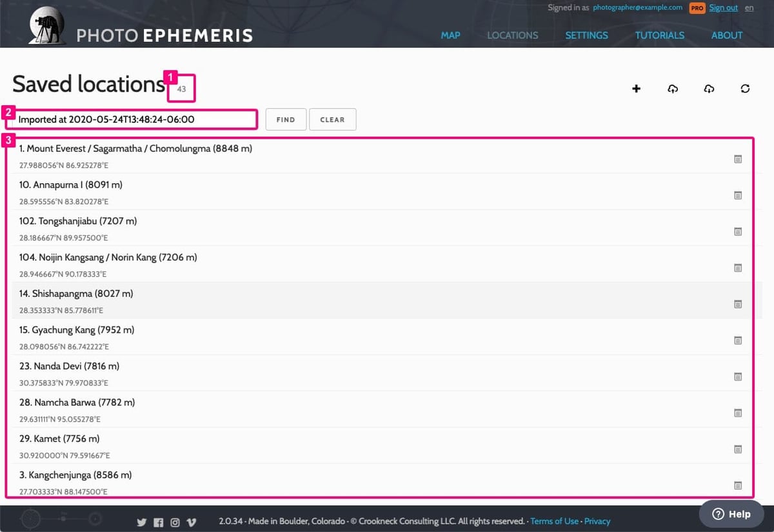Click the cloud download icon

(x=709, y=89)
